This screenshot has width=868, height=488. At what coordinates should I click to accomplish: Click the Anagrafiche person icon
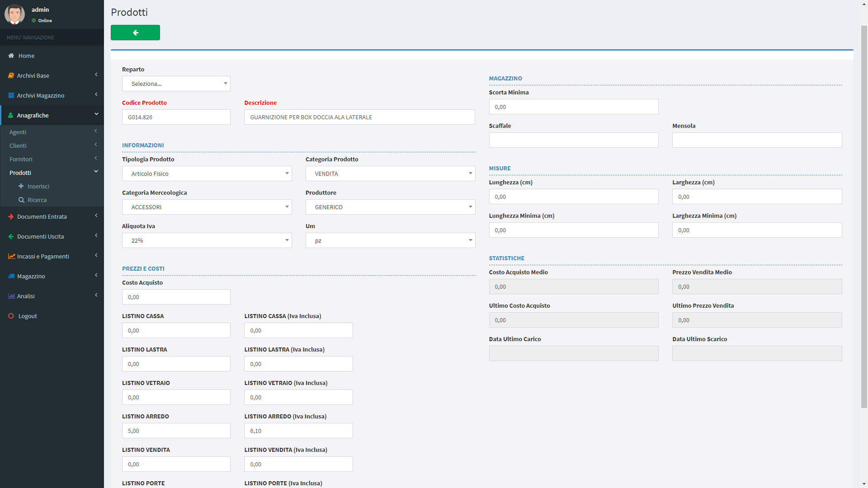tap(11, 115)
